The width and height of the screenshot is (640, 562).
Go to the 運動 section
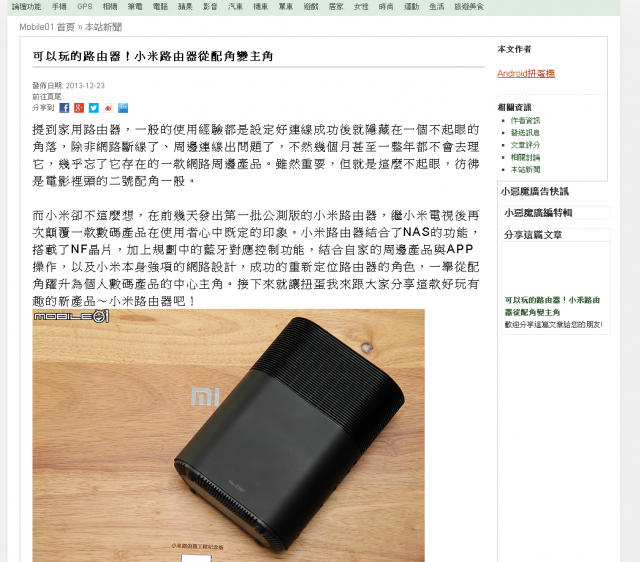[411, 7]
